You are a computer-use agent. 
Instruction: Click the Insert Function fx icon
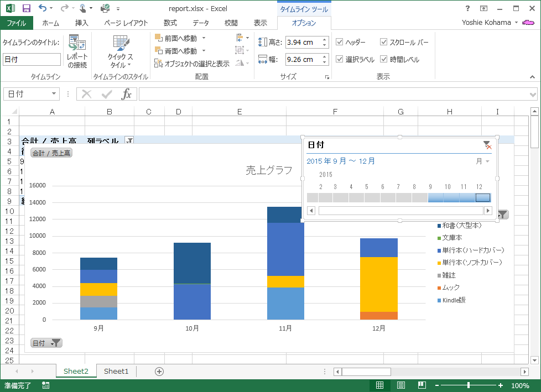126,94
